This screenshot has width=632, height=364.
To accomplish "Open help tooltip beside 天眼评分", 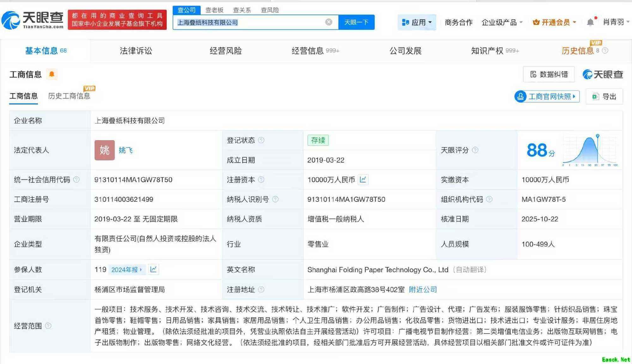I will pyautogui.click(x=475, y=151).
